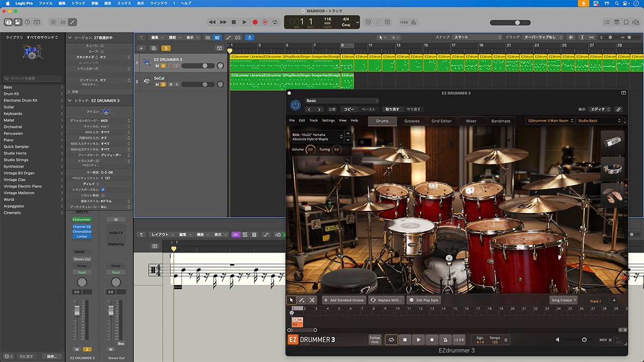This screenshot has width=644, height=362.
Task: Click the Logic play transport button
Action: pyautogui.click(x=244, y=22)
